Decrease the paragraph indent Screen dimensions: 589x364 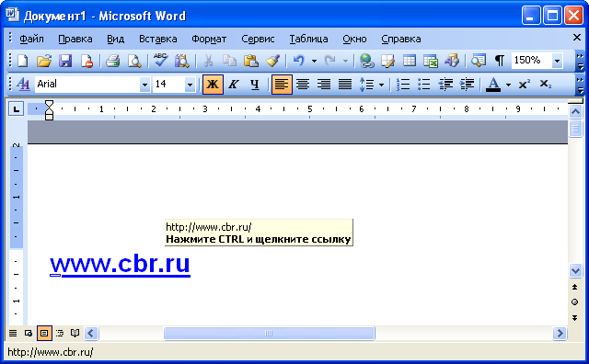coord(445,84)
